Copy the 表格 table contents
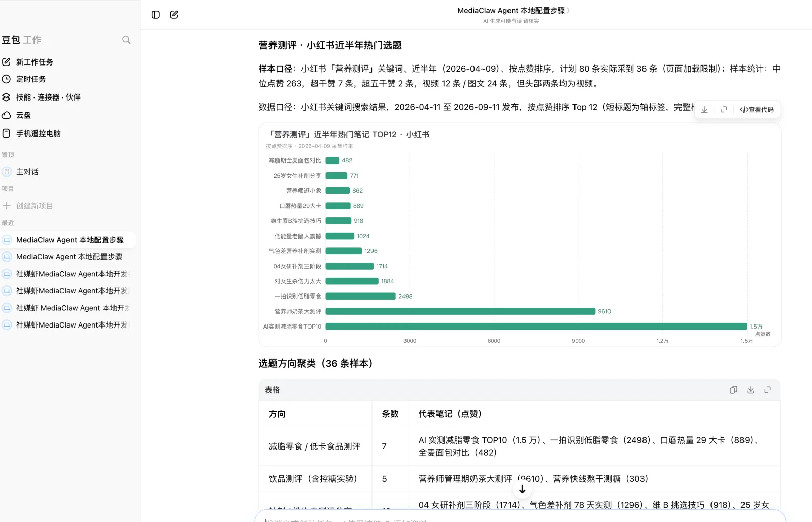The height and width of the screenshot is (522, 812). click(733, 390)
